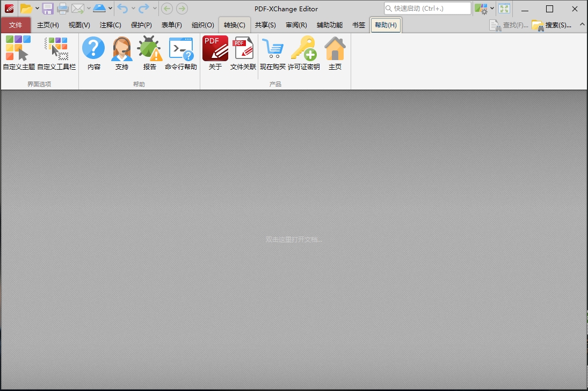
Task: Click the full screen mode icon
Action: 504,9
